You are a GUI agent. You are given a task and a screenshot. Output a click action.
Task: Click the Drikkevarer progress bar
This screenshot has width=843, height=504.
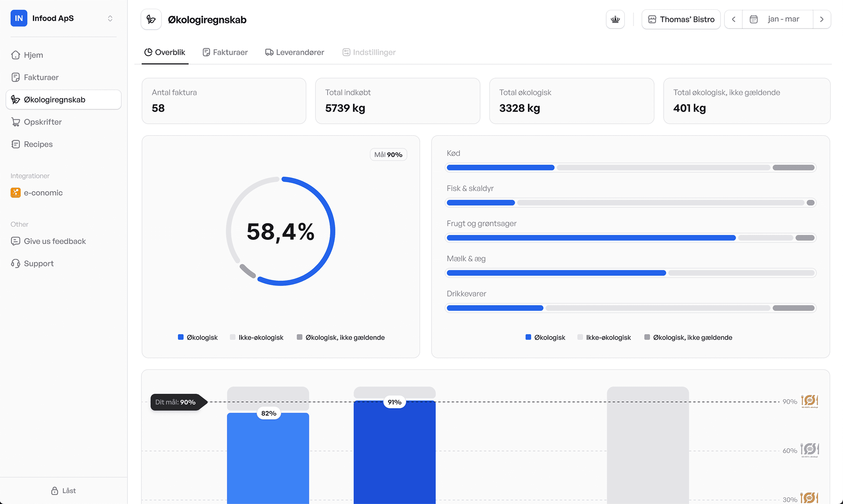[630, 308]
